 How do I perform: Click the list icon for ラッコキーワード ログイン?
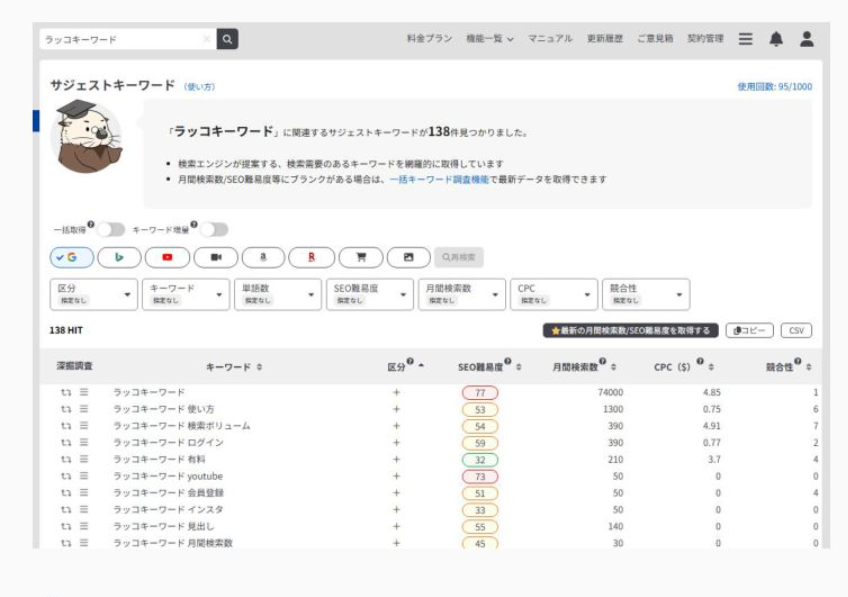pos(84,442)
